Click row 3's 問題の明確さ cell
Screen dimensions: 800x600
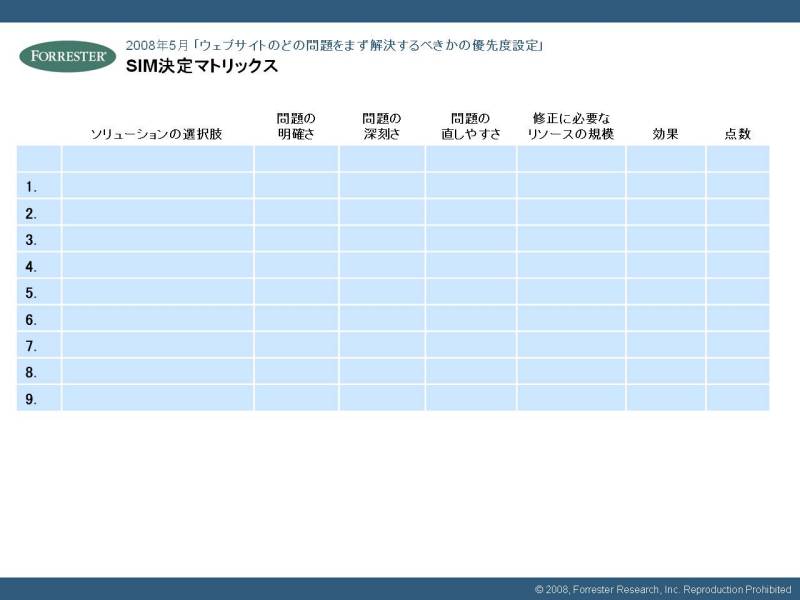[x=296, y=239]
